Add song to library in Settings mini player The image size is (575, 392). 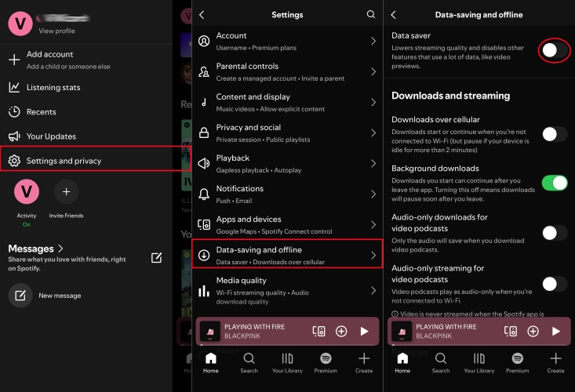point(341,331)
